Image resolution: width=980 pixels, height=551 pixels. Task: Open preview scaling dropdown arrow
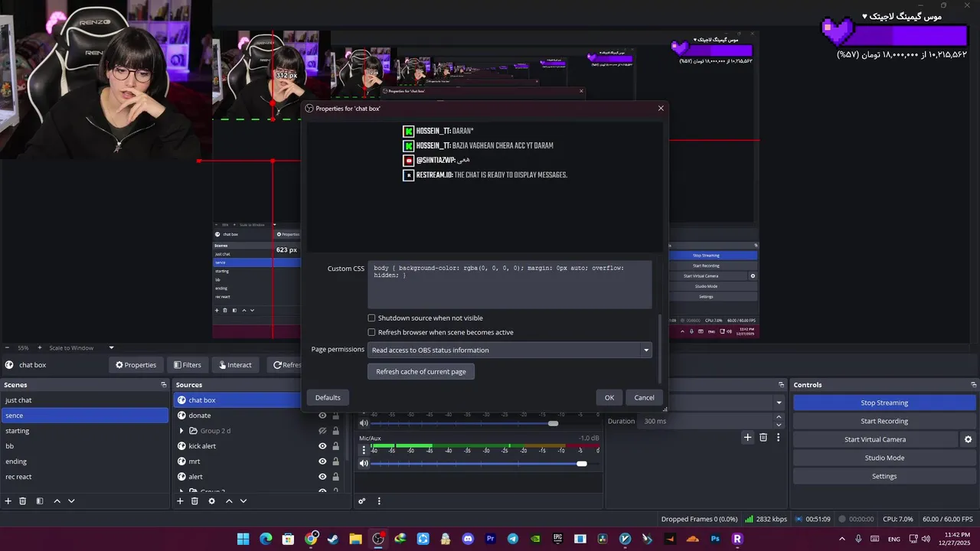click(x=111, y=348)
